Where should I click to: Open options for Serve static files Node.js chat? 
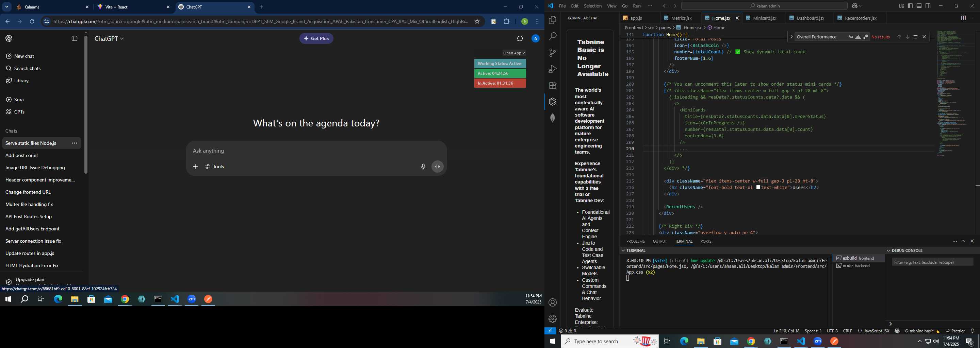point(75,143)
